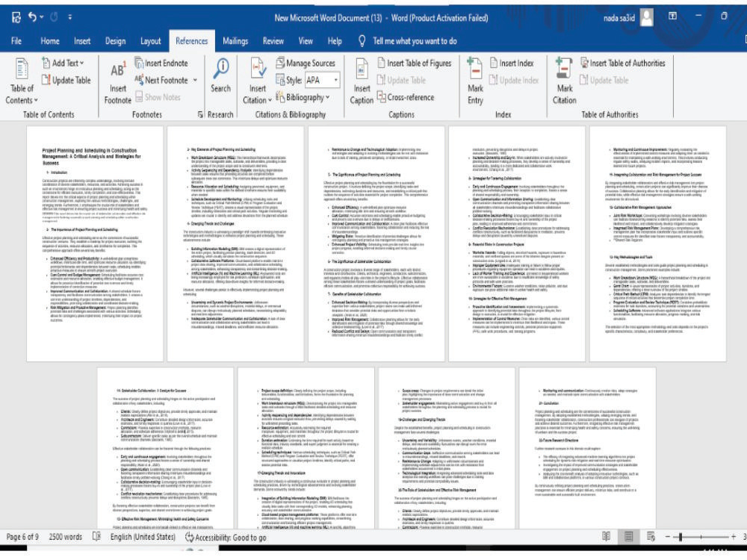Switch to the Insert tab

[x=82, y=41]
